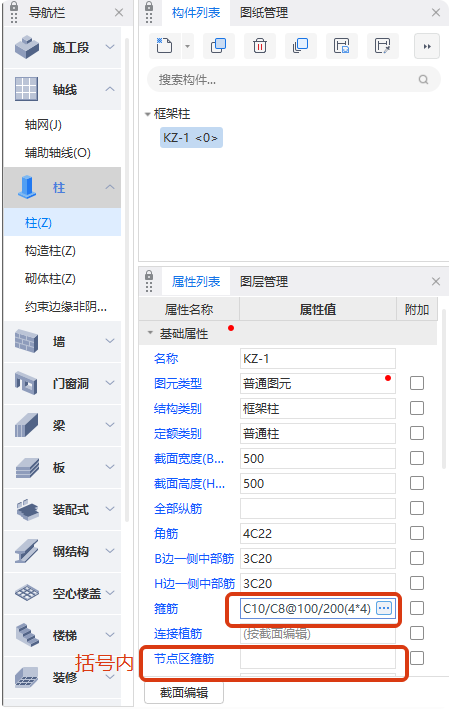Collapse the 柱 section chevron
Screen dimensions: 449x709
click(x=110, y=187)
